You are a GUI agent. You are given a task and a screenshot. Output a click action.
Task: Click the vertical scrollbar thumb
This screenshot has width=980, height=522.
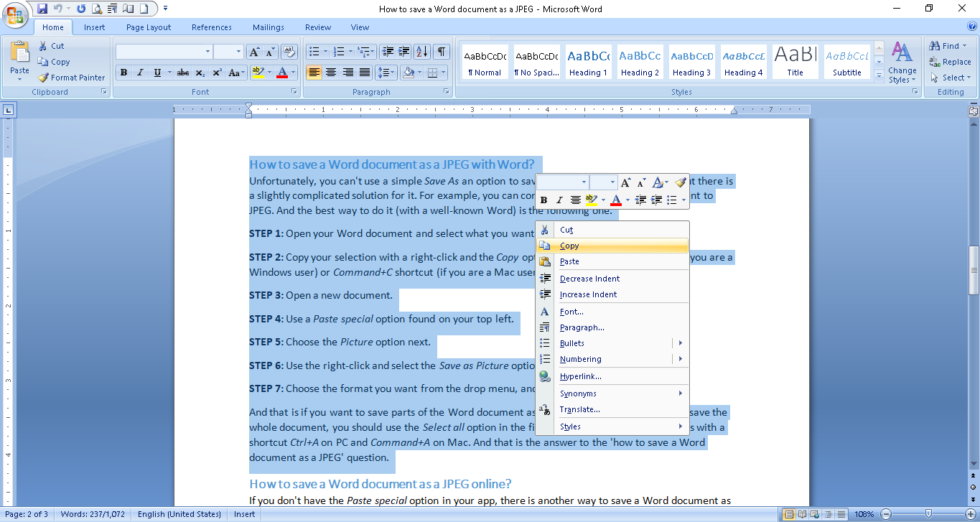974,271
